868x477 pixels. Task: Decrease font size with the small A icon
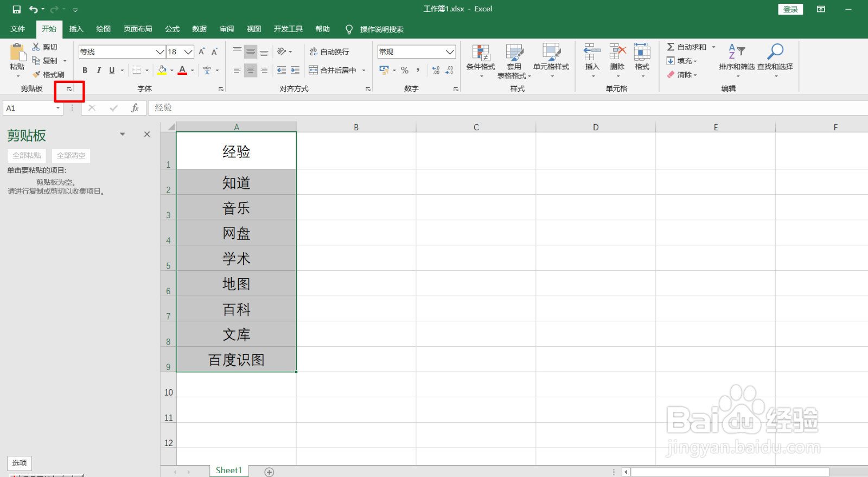coord(215,52)
